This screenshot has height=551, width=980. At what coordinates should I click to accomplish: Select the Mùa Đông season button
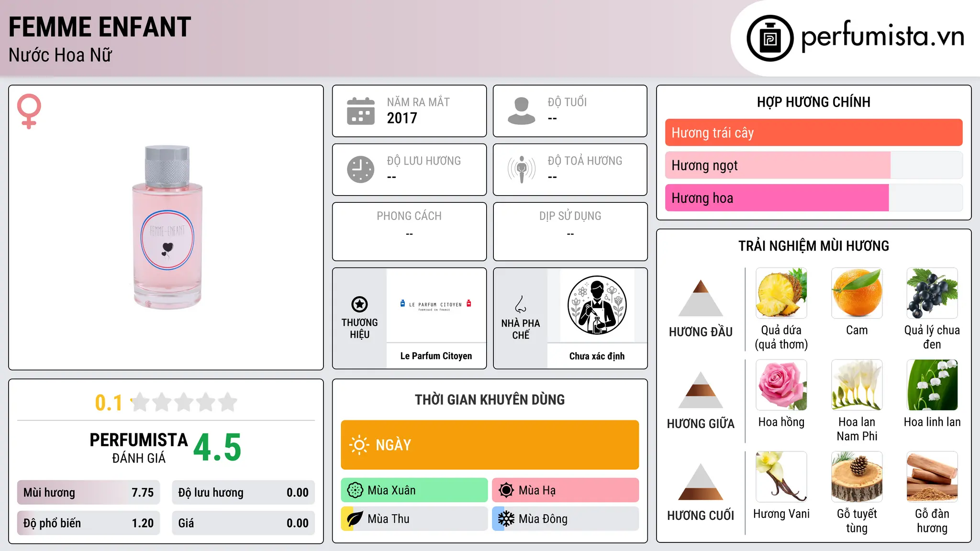pos(566,519)
